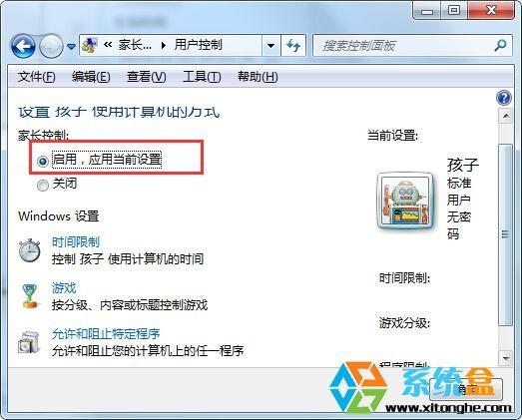Viewport: 522px width, 420px height.
Task: Click the blue Back arrow button
Action: click(23, 46)
